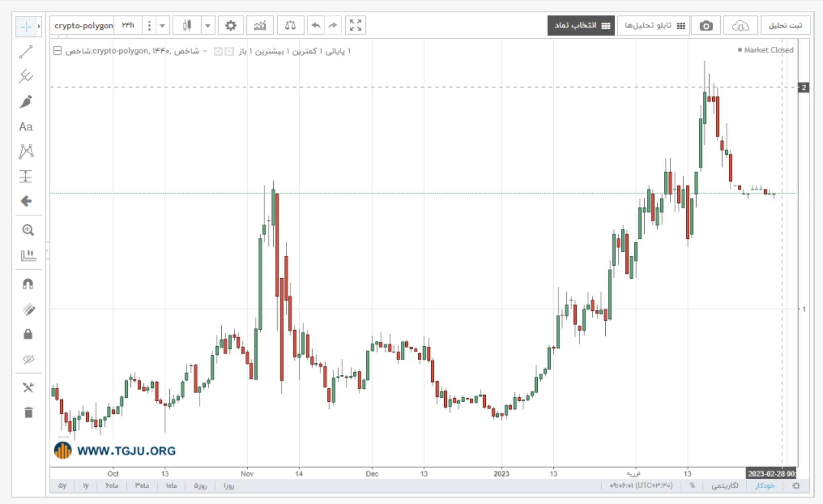Viewport: 823px width, 504px height.
Task: Select the ۶ماه six month range
Action: [x=112, y=486]
